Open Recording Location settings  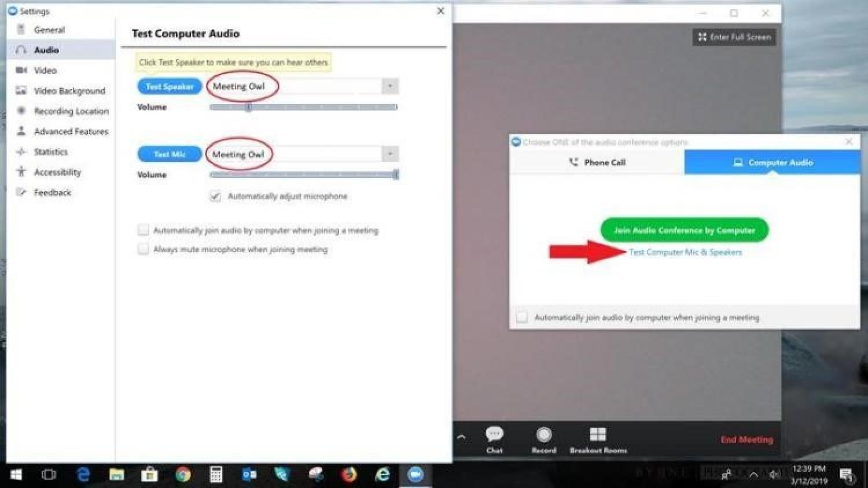[x=61, y=111]
